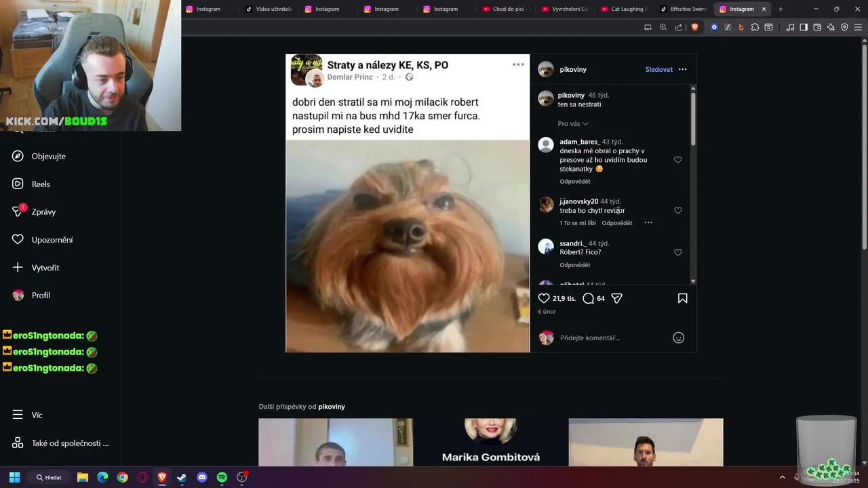Switch to the 'Videa uživatele' TikTok tab
Viewport: 868px width, 488px height.
tap(269, 9)
